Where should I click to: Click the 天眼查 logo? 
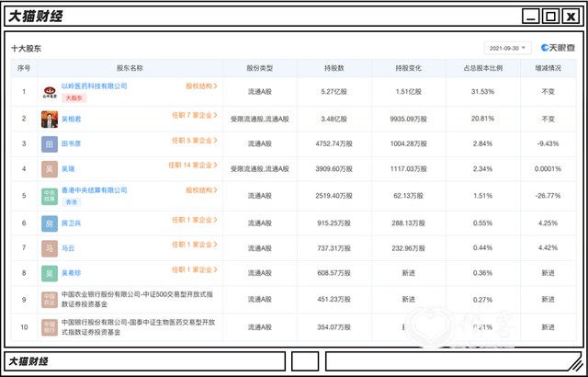pyautogui.click(x=558, y=48)
